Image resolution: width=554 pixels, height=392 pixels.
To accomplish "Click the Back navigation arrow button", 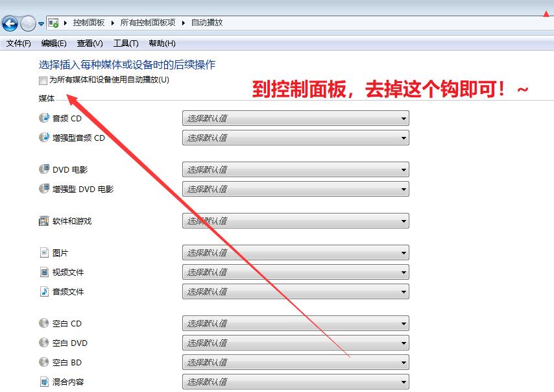I will 10,24.
